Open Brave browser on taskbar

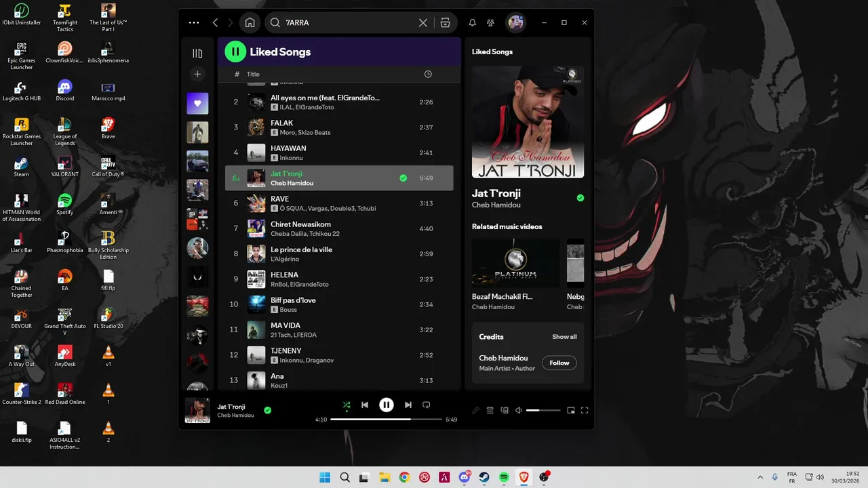(x=524, y=477)
